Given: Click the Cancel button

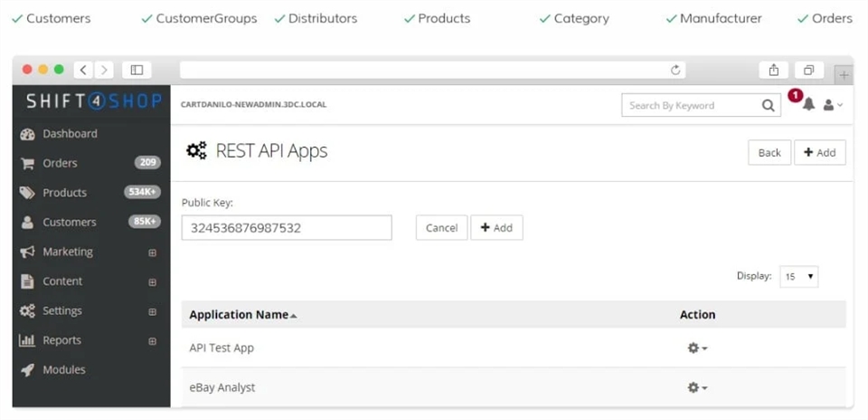Looking at the screenshot, I should pos(441,228).
